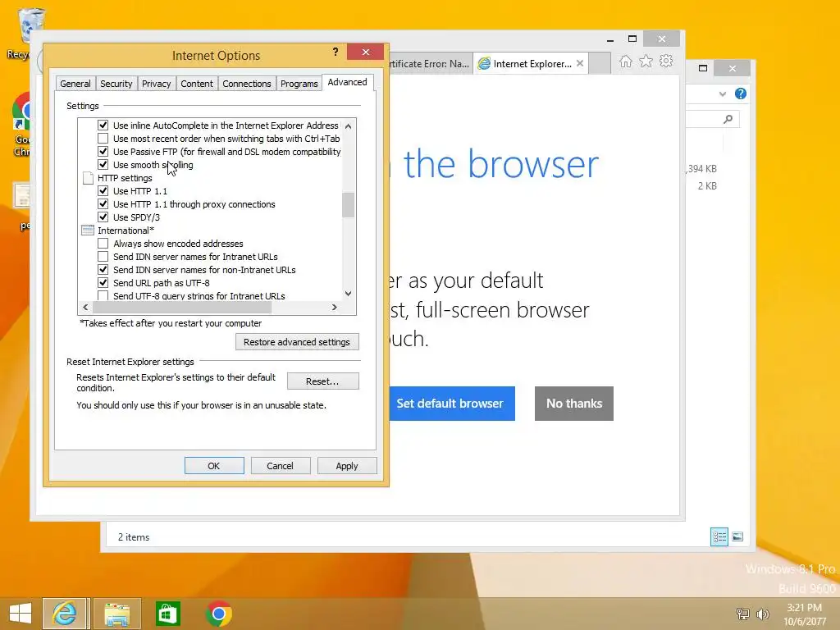This screenshot has width=840, height=630.
Task: Launch Windows Store from taskbar
Action: point(167,614)
